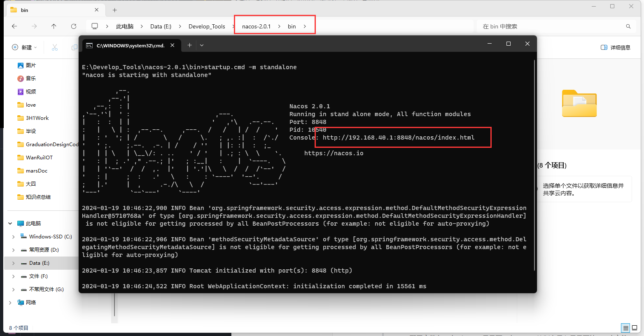Expand the chevron after Develop_Tools breadcrumb
The image size is (644, 336).
coord(233,26)
